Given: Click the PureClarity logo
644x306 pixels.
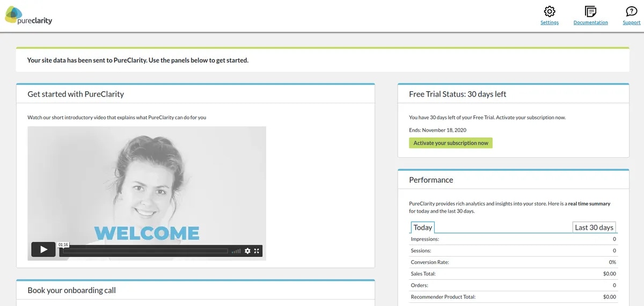Looking at the screenshot, I should pos(28,16).
